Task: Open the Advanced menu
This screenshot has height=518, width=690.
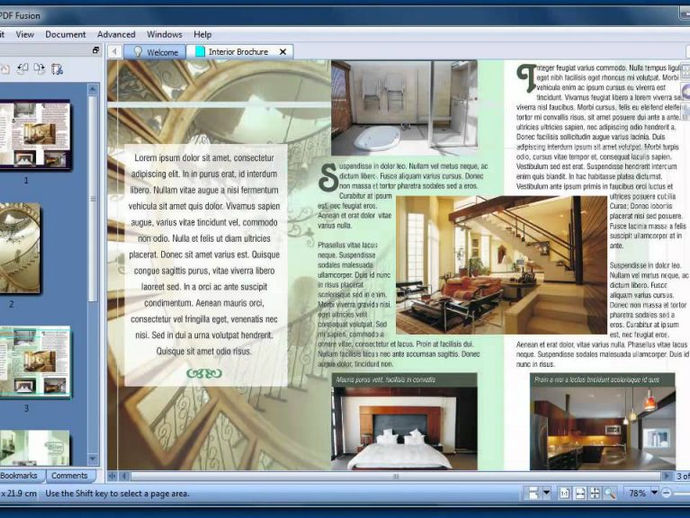Action: click(x=116, y=34)
